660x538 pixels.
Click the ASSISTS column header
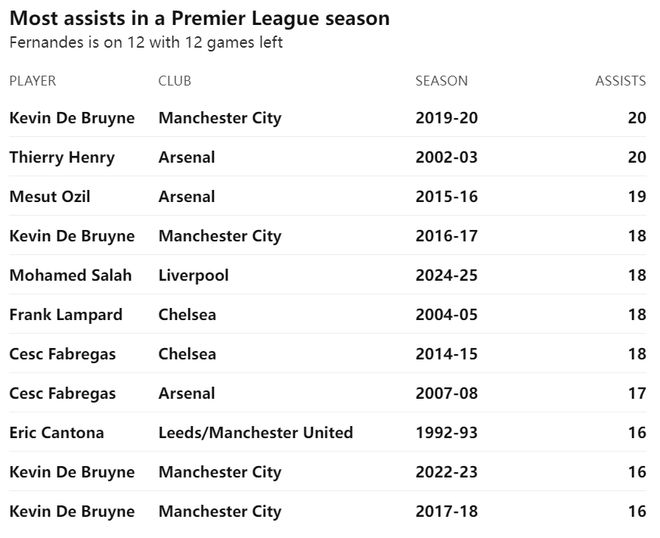point(620,81)
